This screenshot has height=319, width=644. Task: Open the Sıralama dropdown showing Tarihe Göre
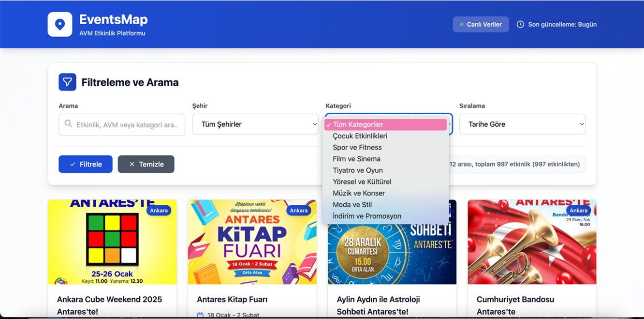(x=522, y=124)
